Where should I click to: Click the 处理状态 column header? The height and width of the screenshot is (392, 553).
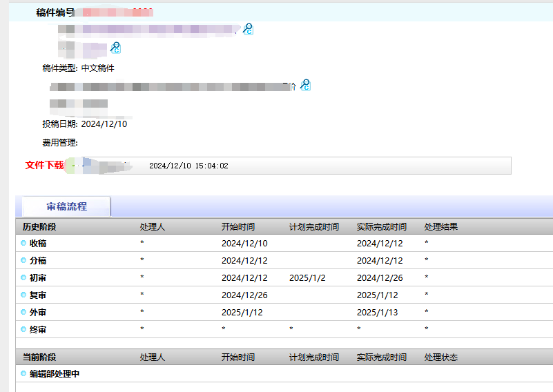pos(441,357)
